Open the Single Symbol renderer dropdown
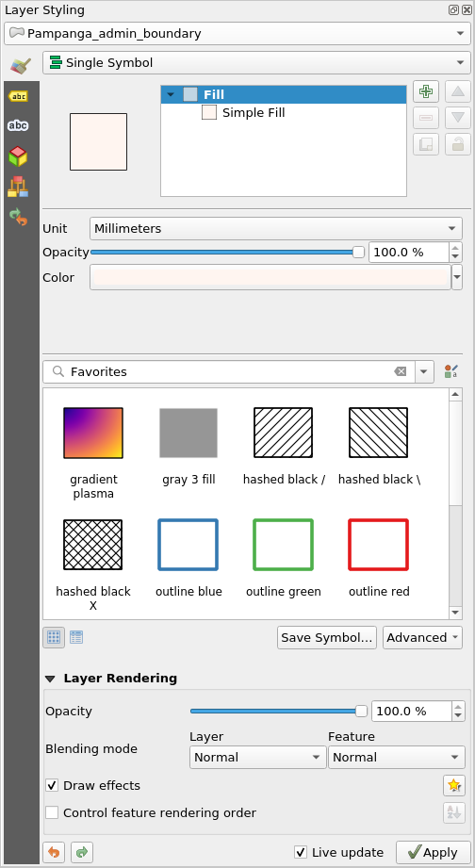Image resolution: width=475 pixels, height=868 pixels. pos(257,62)
